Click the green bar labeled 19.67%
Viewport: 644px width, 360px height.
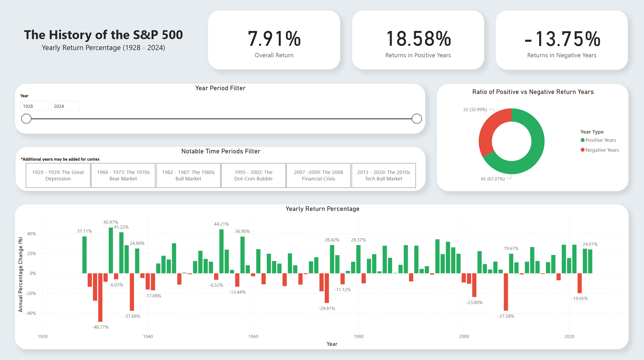coord(511,264)
